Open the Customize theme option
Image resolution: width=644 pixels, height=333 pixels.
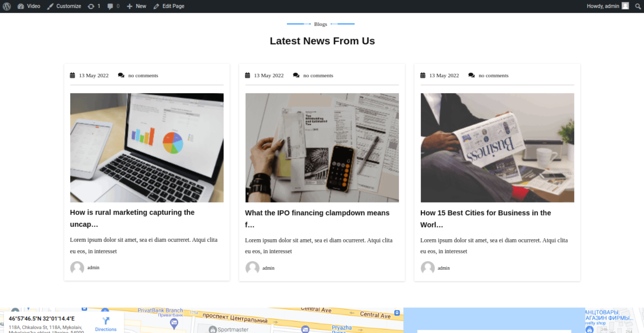[64, 6]
